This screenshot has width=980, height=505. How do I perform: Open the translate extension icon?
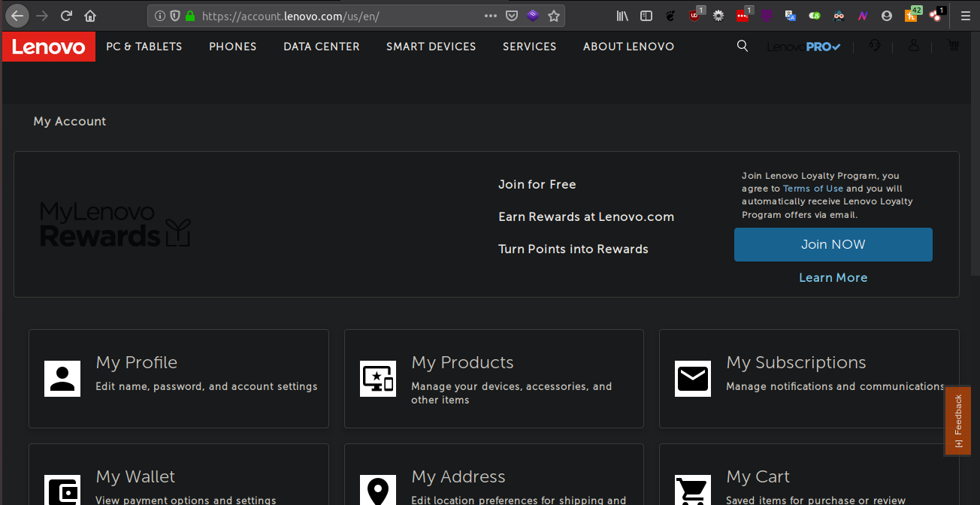point(791,15)
